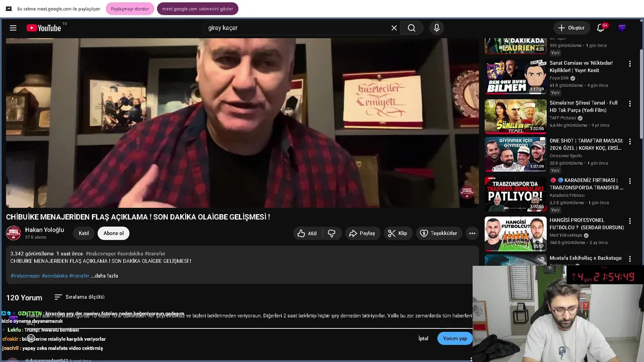
Task: Submit comment with Yorum yap
Action: [455, 338]
